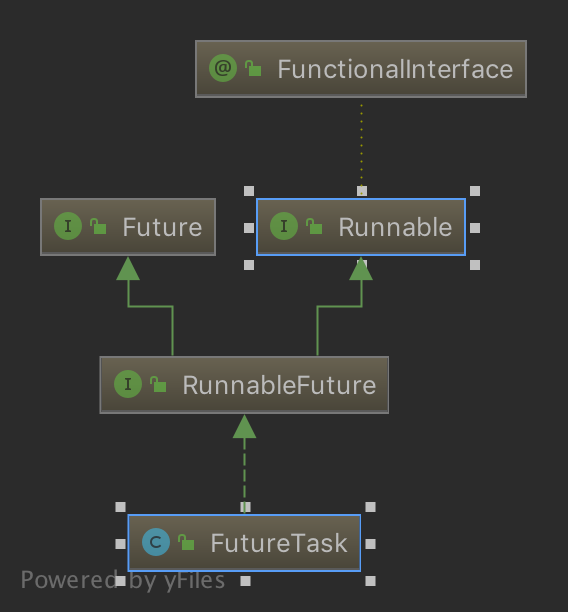Select the FunctionalInterface node label
568x612 pixels.
(x=395, y=69)
